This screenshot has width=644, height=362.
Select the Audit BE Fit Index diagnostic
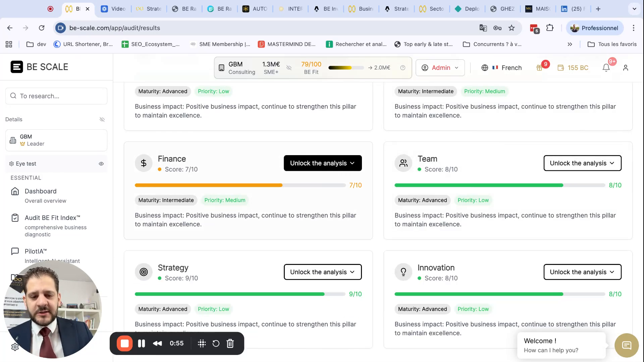point(52,218)
